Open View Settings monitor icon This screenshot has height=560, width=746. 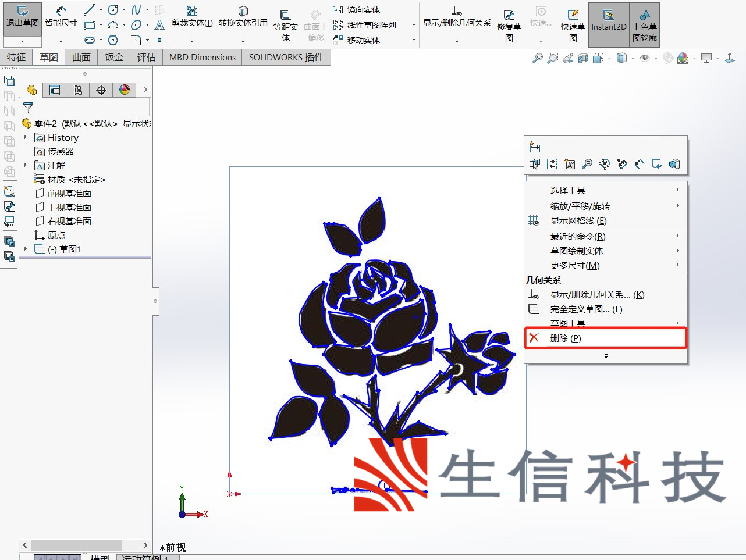(706, 58)
